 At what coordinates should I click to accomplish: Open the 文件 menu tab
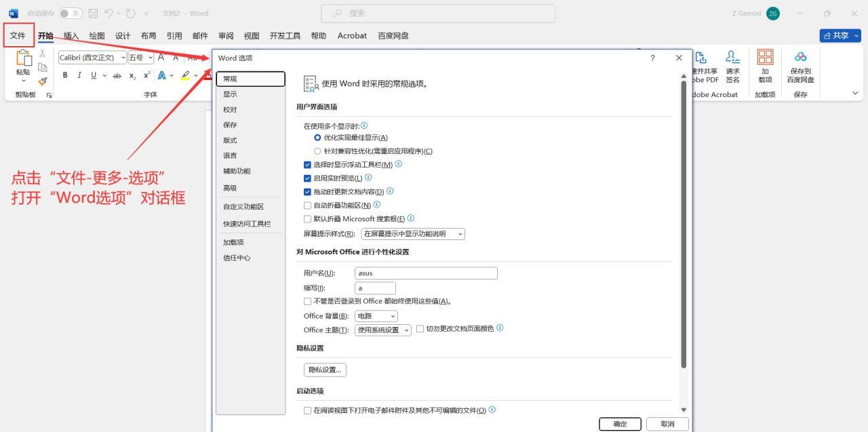tap(18, 35)
